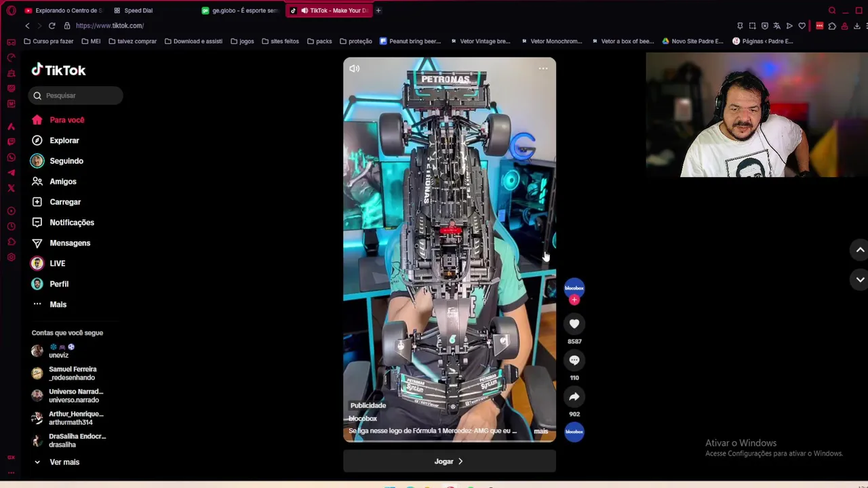Open the talvez comprar bookmark folder
868x488 pixels.
pos(132,41)
